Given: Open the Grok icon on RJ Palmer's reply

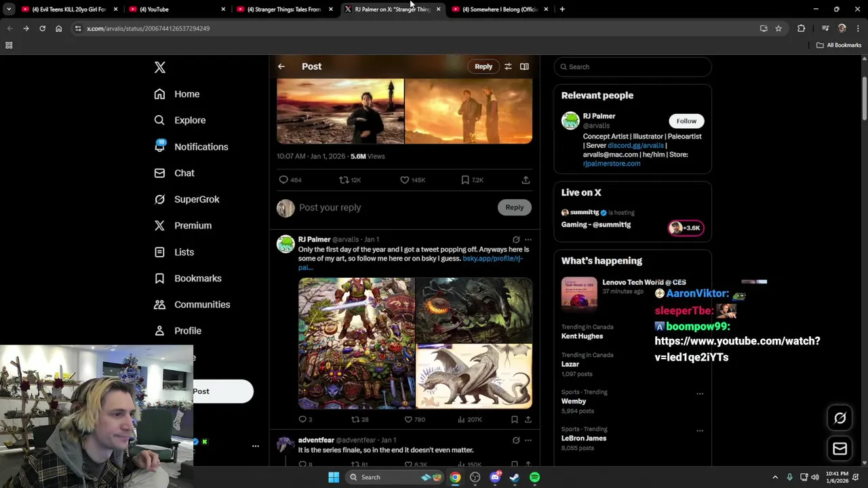Looking at the screenshot, I should pyautogui.click(x=516, y=239).
